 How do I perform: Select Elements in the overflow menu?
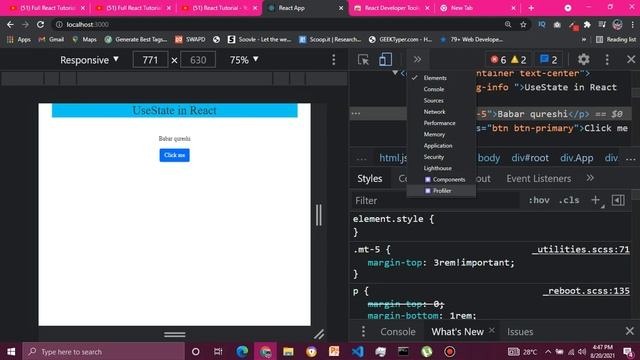[435, 78]
